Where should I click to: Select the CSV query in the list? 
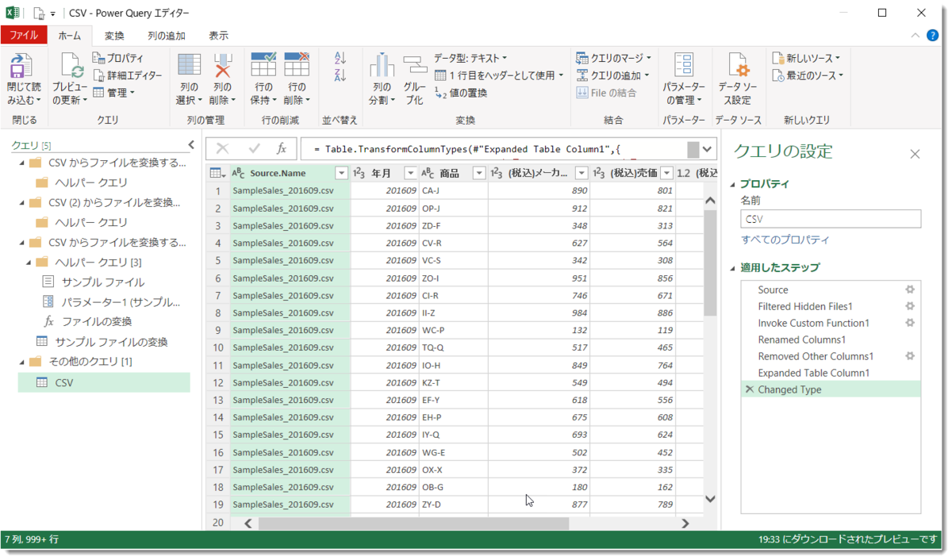[104, 382]
